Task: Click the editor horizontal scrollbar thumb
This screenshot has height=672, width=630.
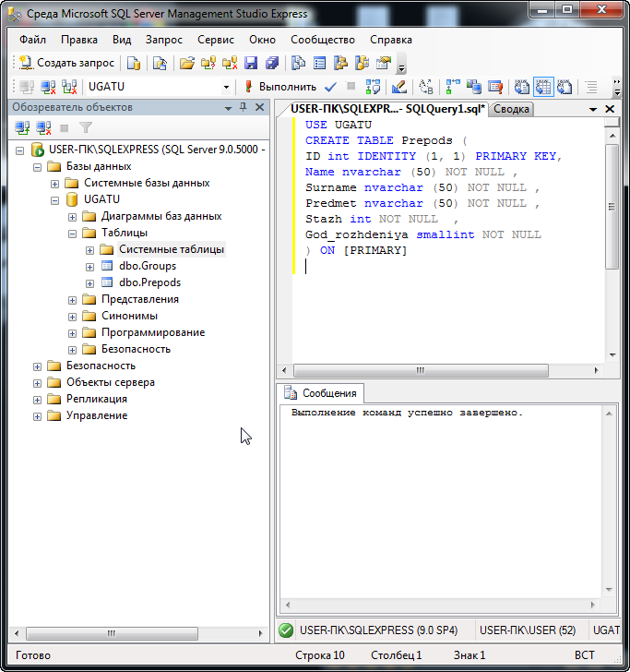Action: [x=421, y=370]
